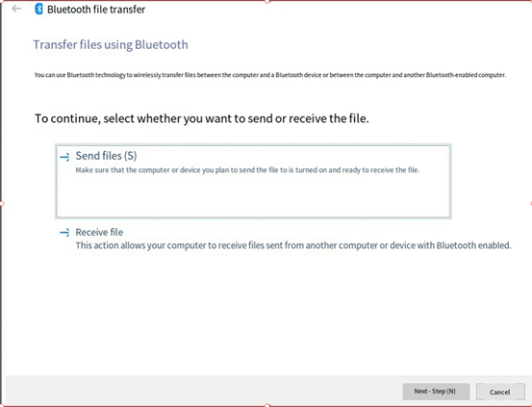Click the Next - Step (N) button
Screen dimensions: 532x407
click(436, 392)
